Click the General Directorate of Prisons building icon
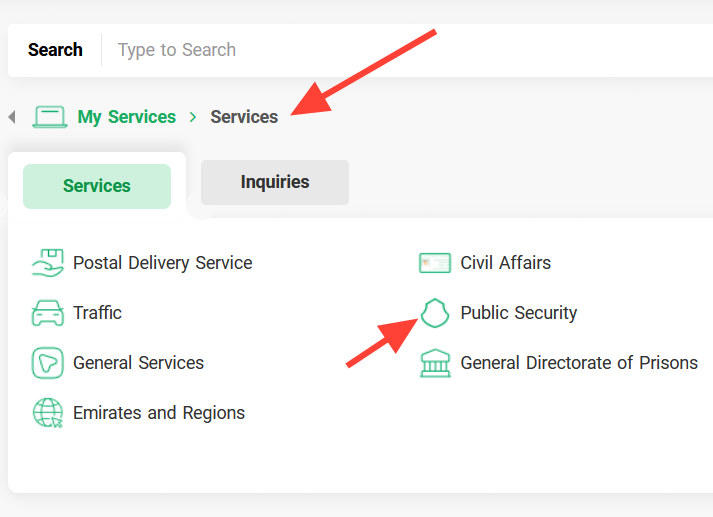This screenshot has width=713, height=517. pos(435,363)
